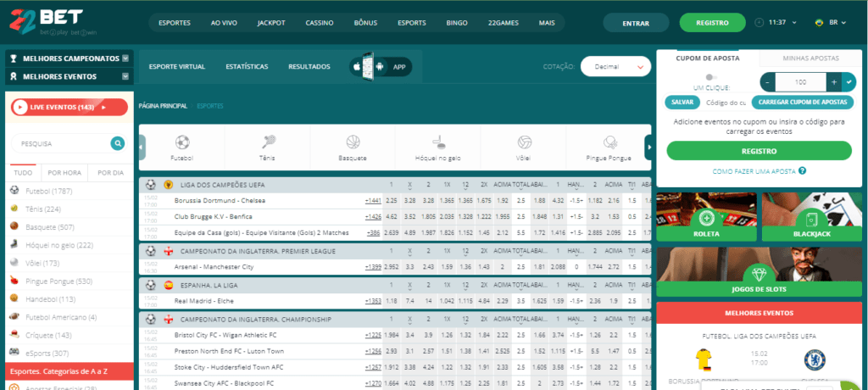Switch to the Minhas Apostas tab
The width and height of the screenshot is (868, 390).
pyautogui.click(x=812, y=58)
